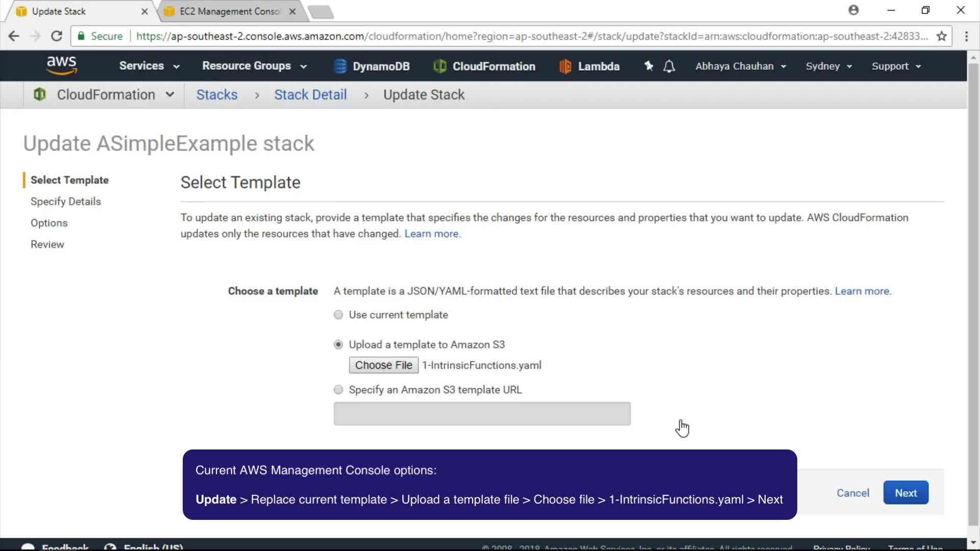Expand the Sydney region selector
This screenshot has height=551, width=980.
point(828,66)
